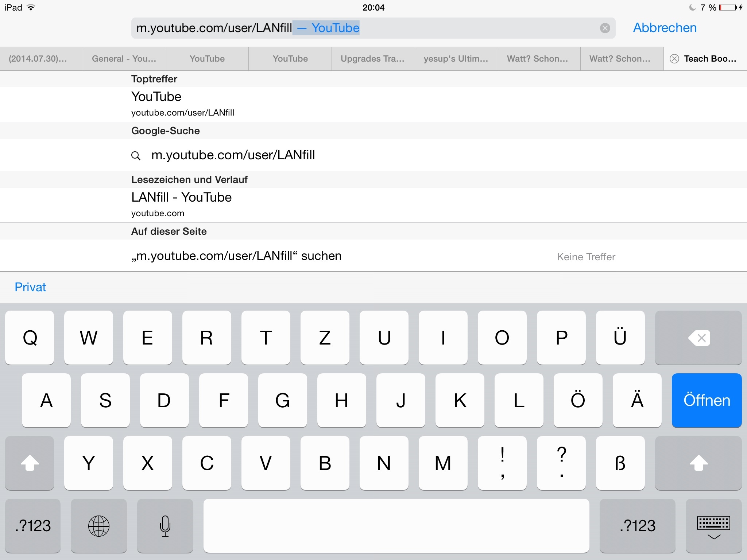Tap the globe language switch key

pos(98,526)
